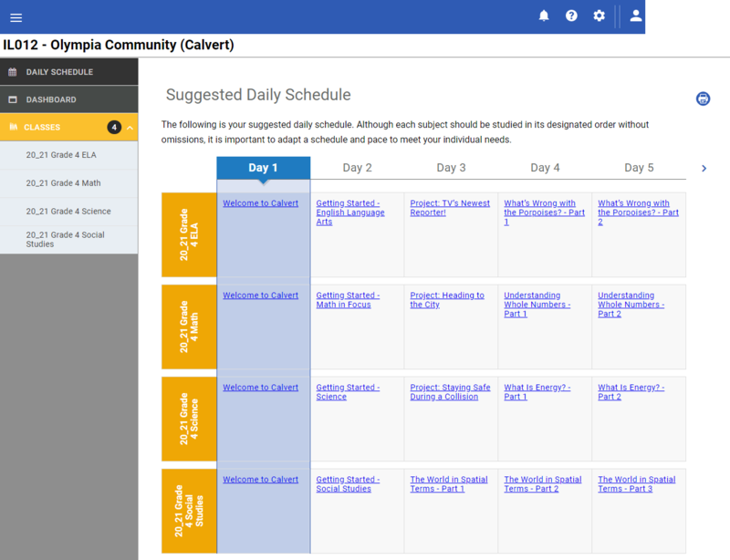Click the notifications bell icon
730x560 pixels.
(544, 16)
